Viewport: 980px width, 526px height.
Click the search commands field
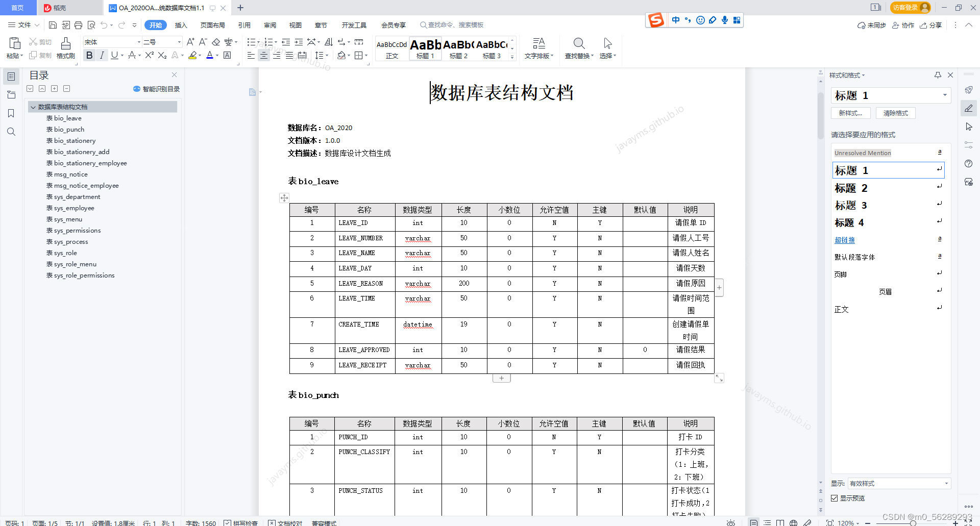coord(452,25)
